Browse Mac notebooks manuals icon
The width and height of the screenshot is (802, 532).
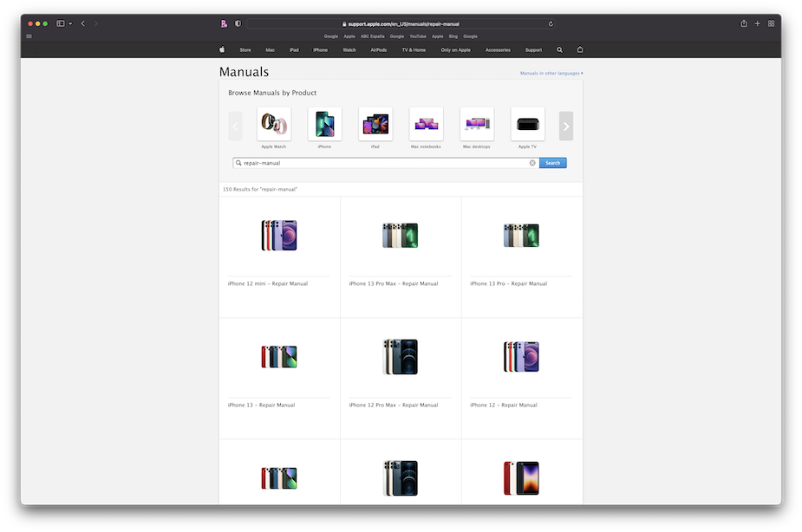coord(426,124)
